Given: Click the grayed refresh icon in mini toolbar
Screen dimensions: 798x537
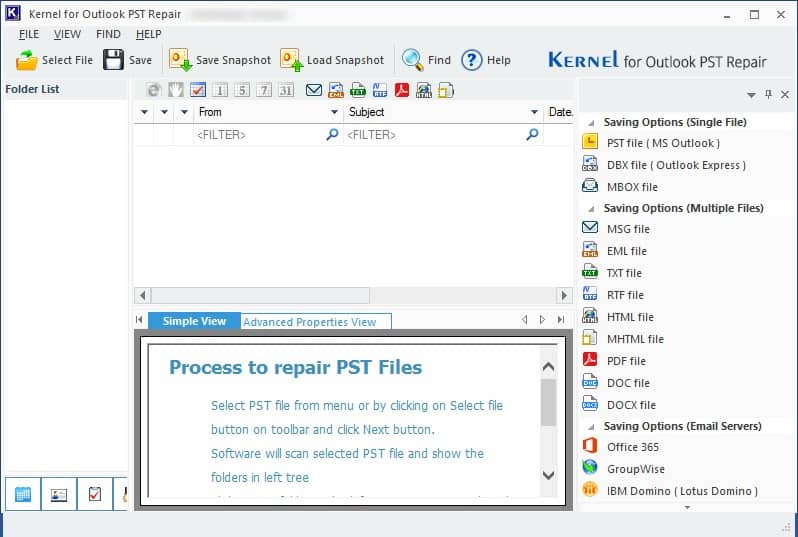Looking at the screenshot, I should click(153, 91).
